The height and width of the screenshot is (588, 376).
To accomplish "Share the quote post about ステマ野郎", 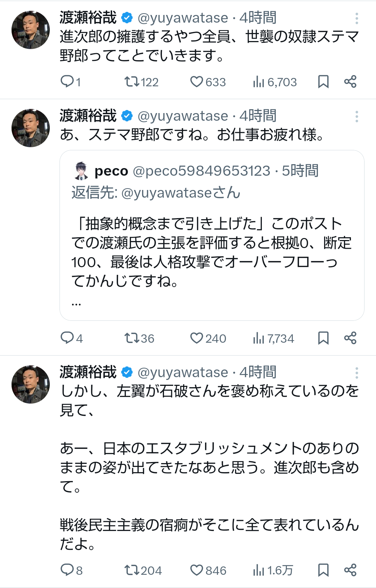I will click(350, 338).
